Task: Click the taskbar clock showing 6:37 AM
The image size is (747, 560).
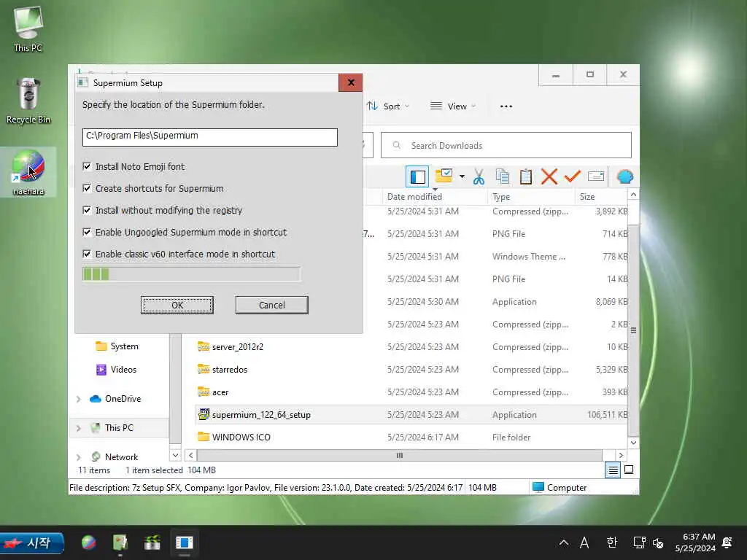Action: pyautogui.click(x=695, y=542)
